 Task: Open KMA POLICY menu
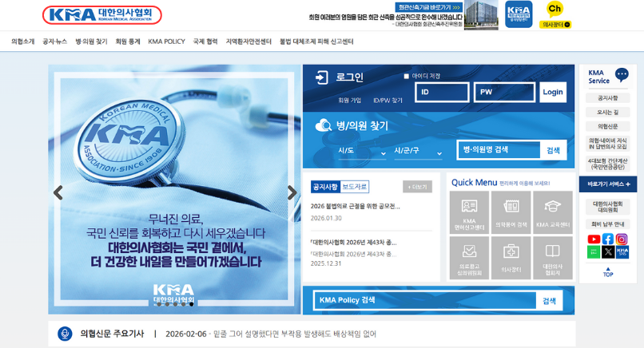pyautogui.click(x=166, y=42)
